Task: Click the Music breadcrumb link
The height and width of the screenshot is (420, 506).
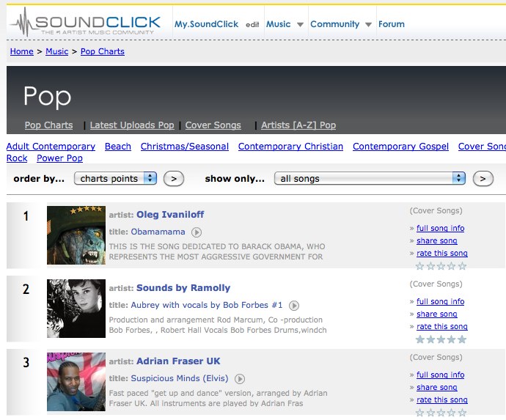Action: coord(56,51)
